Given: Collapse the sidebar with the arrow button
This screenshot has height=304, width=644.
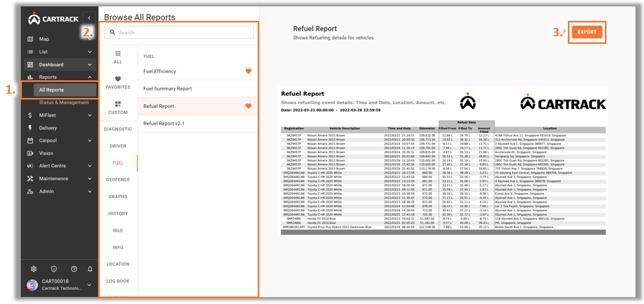Looking at the screenshot, I should tap(90, 18).
